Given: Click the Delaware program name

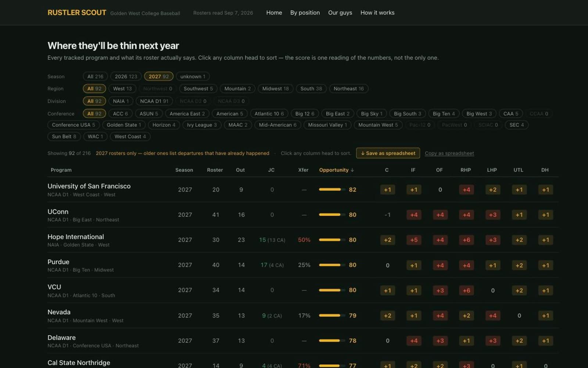Looking at the screenshot, I should pyautogui.click(x=61, y=337).
